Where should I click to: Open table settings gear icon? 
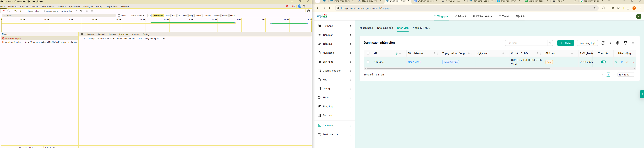[x=633, y=43]
